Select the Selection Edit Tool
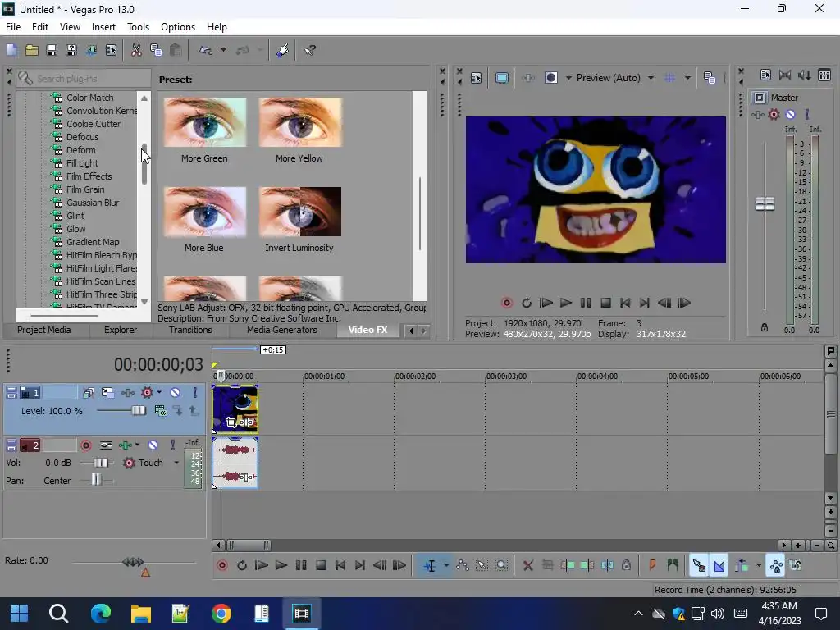 (482, 566)
